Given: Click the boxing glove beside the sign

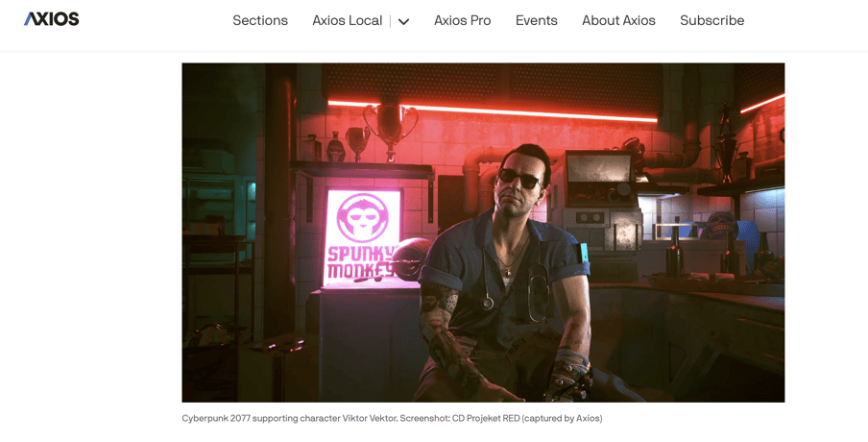Looking at the screenshot, I should [x=411, y=258].
